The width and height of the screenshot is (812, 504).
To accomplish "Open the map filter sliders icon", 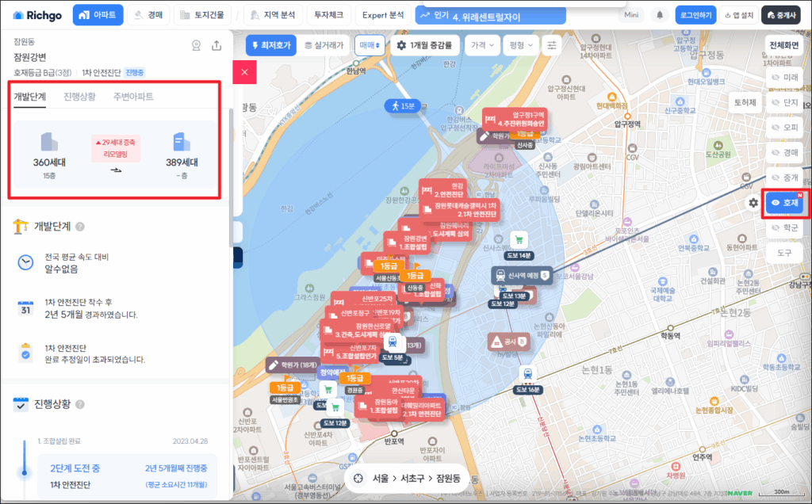I will pyautogui.click(x=552, y=46).
